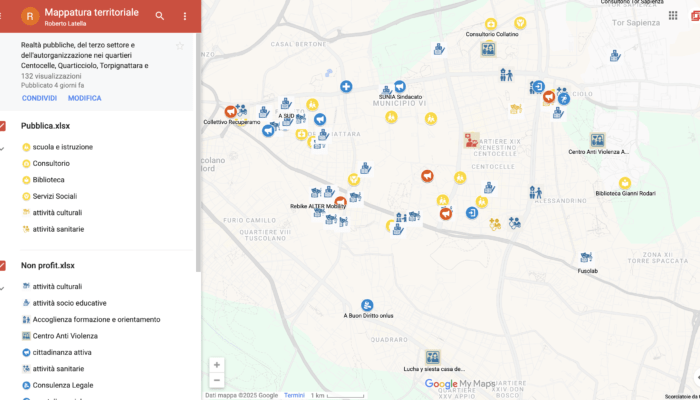
Task: Click the SUNIA Sindacato megaphone marker
Action: pyautogui.click(x=400, y=86)
